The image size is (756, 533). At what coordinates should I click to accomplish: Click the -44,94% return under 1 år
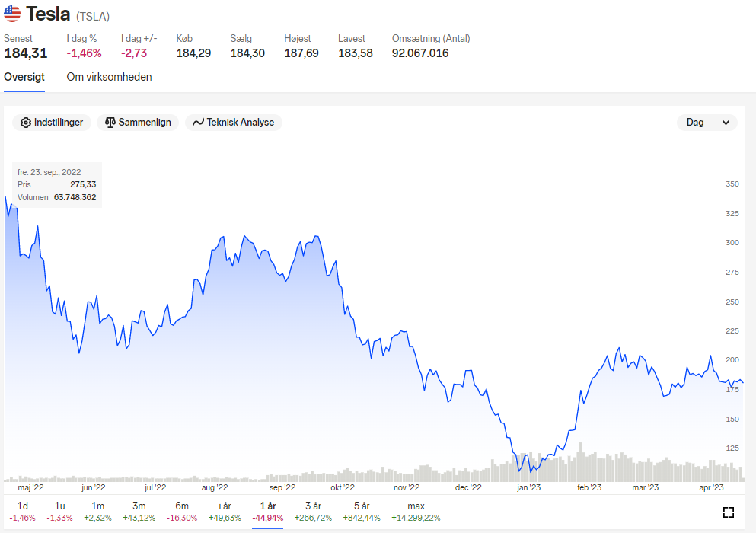coord(267,518)
